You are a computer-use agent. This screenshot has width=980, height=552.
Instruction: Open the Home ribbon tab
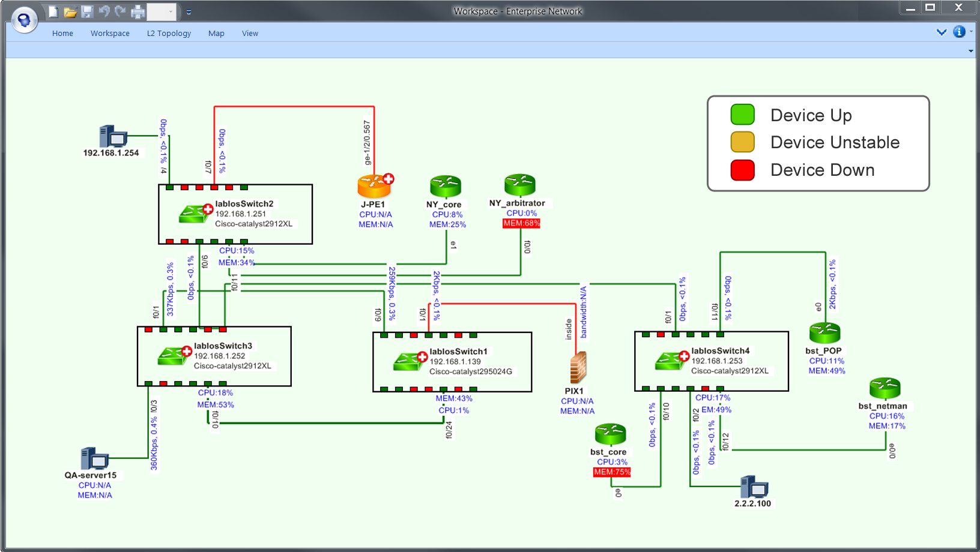click(x=62, y=33)
